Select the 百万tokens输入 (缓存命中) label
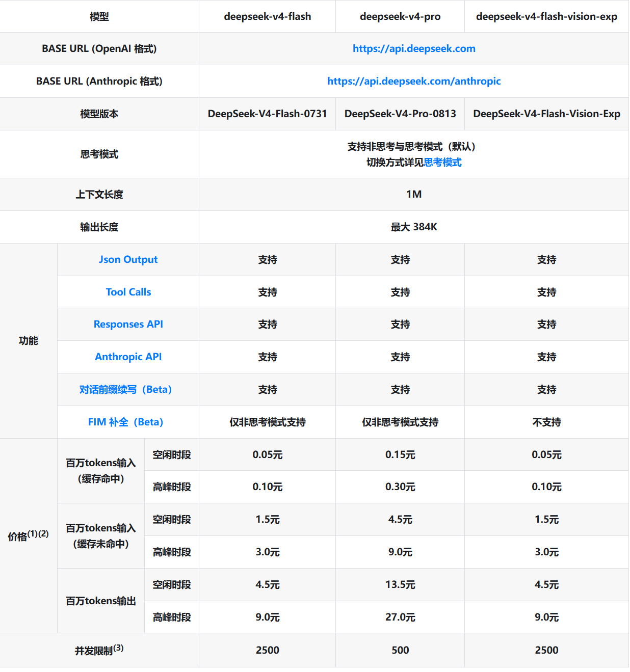 (101, 471)
